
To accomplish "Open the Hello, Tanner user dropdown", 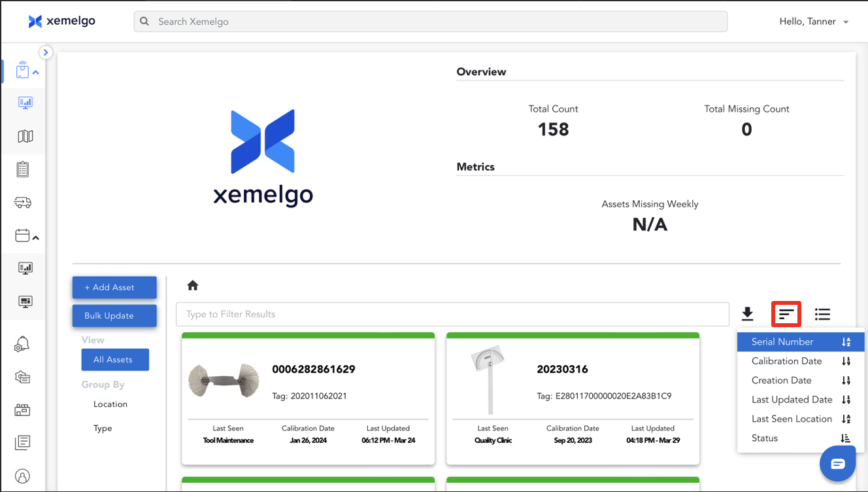I will tap(814, 22).
